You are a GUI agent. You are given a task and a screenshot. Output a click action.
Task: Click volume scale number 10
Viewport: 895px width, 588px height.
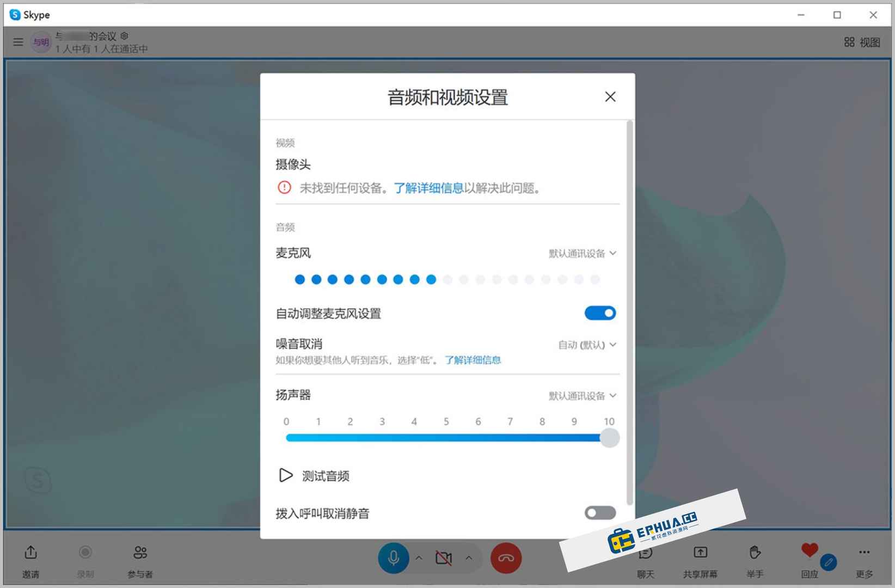click(609, 421)
